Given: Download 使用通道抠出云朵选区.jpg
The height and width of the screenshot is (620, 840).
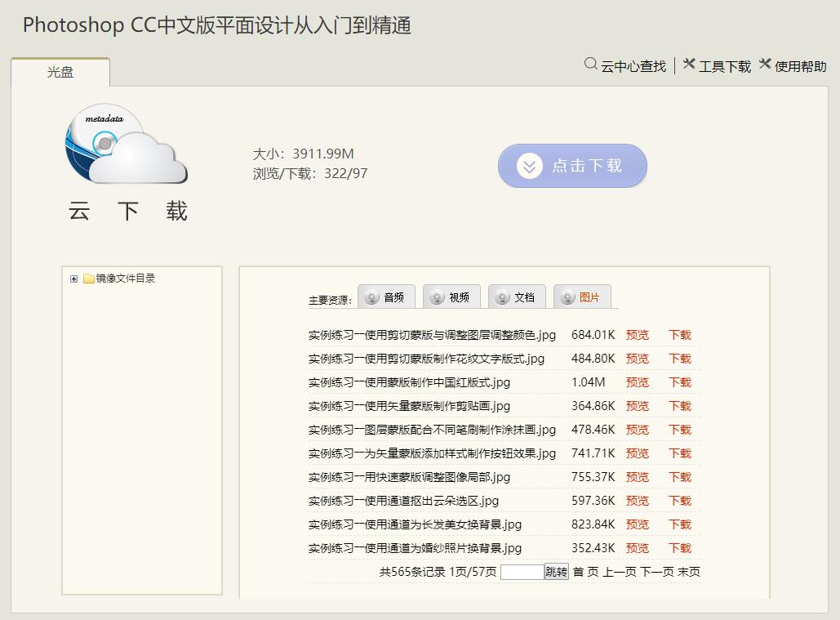Looking at the screenshot, I should [x=680, y=501].
